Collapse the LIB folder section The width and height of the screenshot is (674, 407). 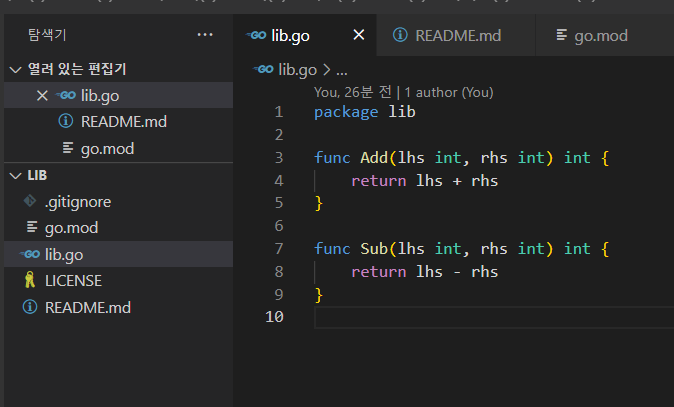[x=14, y=175]
